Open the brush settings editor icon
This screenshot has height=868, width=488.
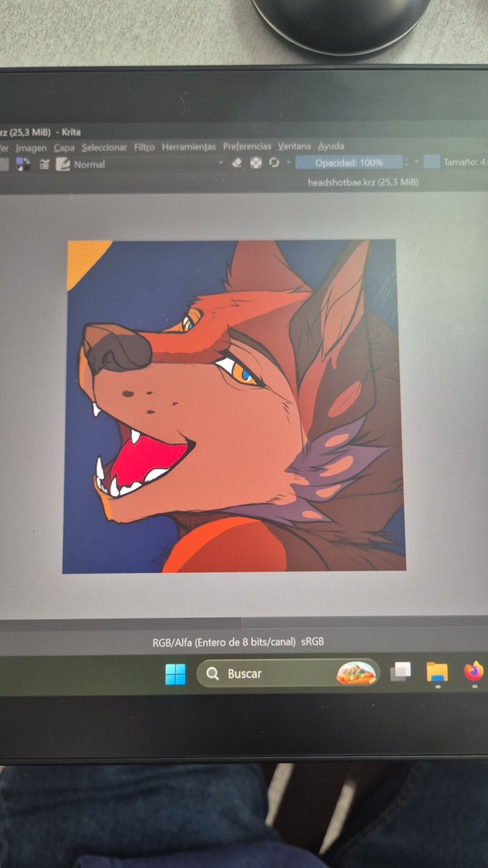(44, 165)
